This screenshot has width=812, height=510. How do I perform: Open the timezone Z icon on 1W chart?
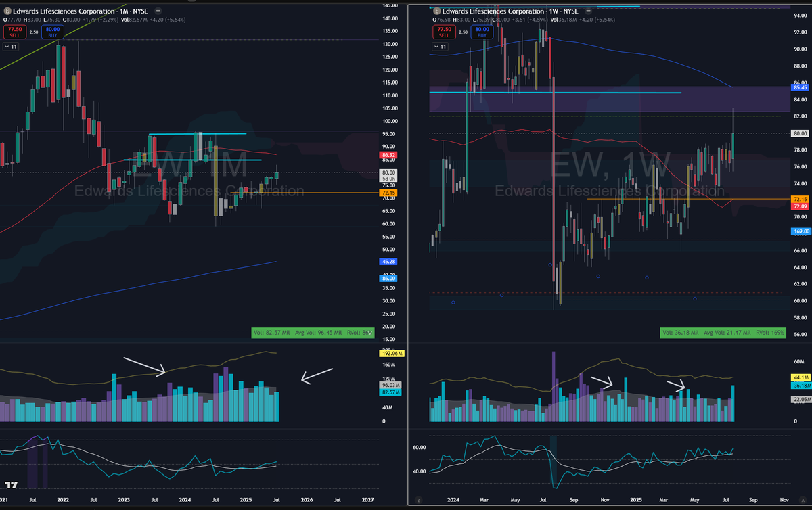(x=419, y=499)
